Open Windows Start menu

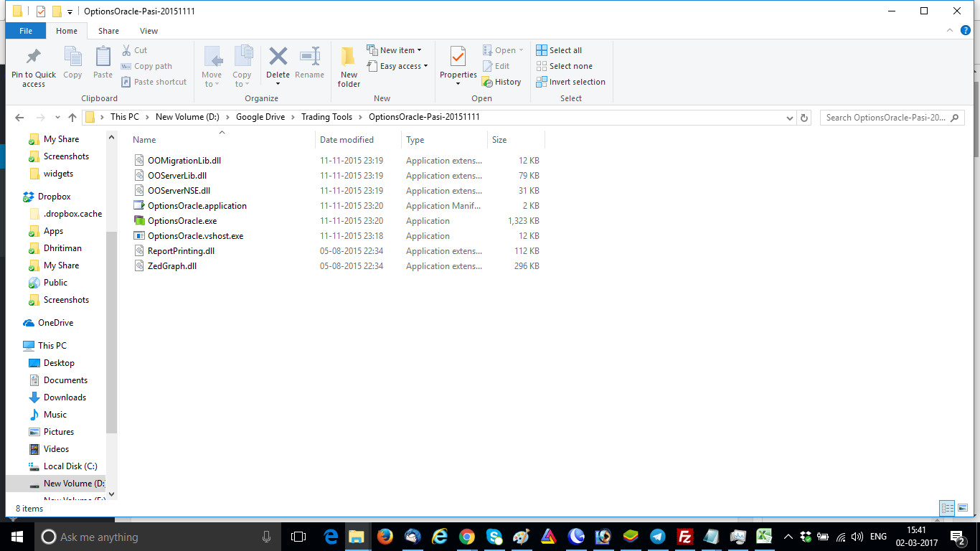point(17,537)
